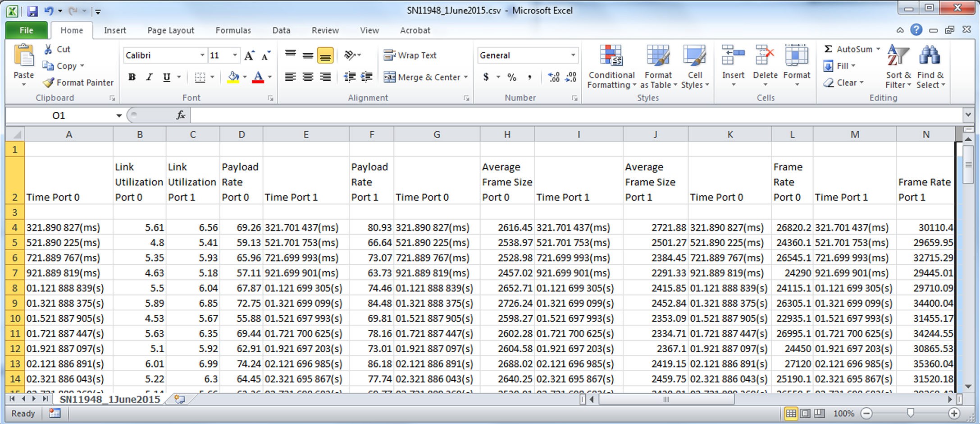This screenshot has width=980, height=424.
Task: Switch to the Formulas ribbon tab
Action: click(233, 30)
